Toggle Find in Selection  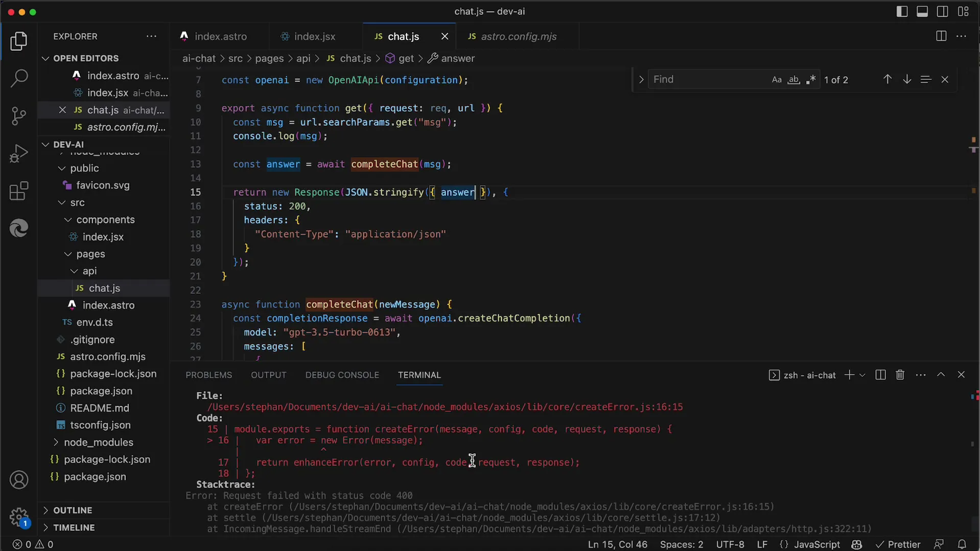click(x=926, y=79)
